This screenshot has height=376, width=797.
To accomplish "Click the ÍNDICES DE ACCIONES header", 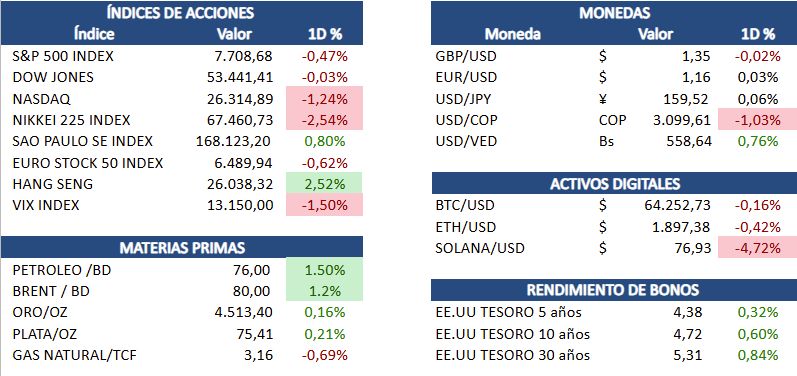I will coord(181,13).
